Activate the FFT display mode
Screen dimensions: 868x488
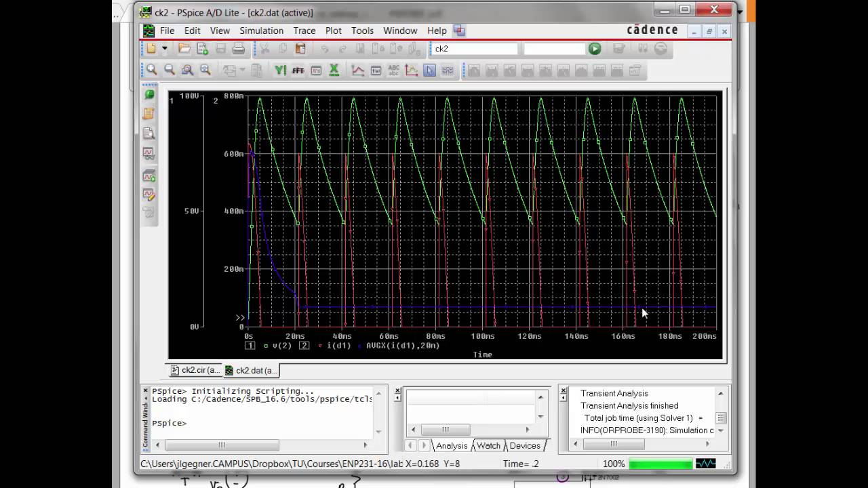point(298,70)
